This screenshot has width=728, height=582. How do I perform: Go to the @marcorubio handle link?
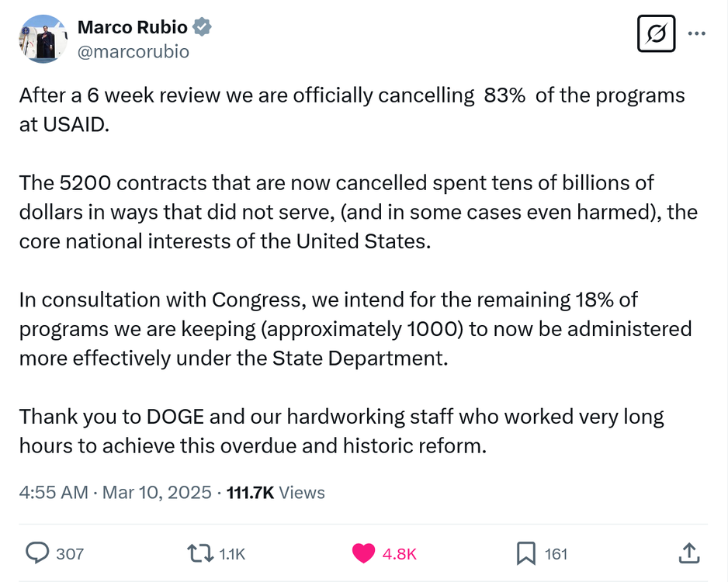click(133, 51)
